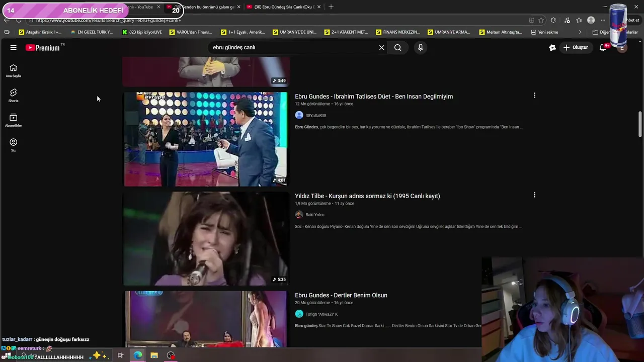Clear the search box with the X
The width and height of the screenshot is (644, 362).
pos(381,47)
